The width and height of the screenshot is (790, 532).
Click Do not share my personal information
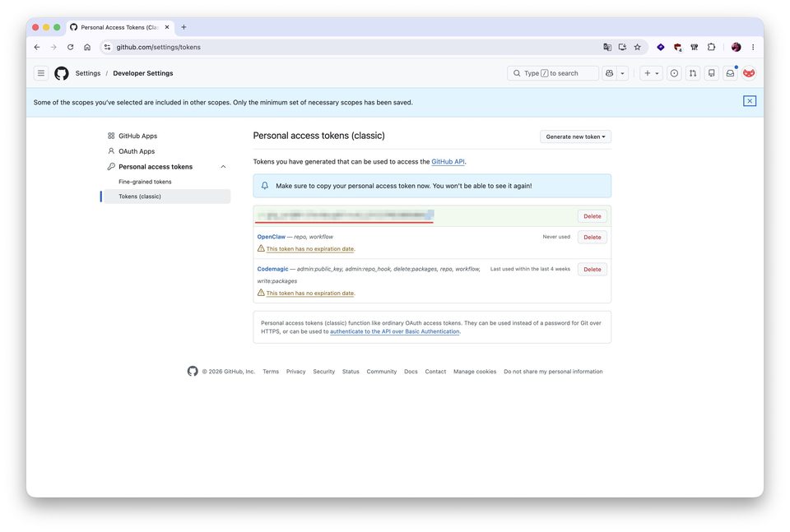[553, 372]
